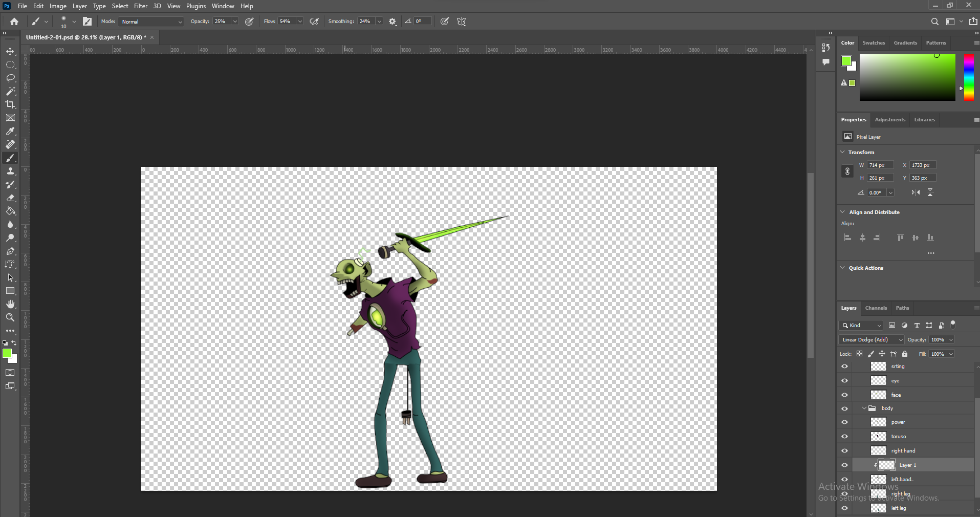Collapse the Align and Distribute section
Viewport: 980px width, 517px height.
click(x=842, y=212)
